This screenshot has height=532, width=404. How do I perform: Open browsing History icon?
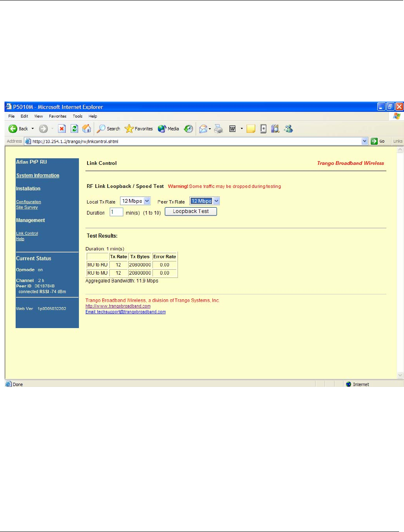click(188, 129)
